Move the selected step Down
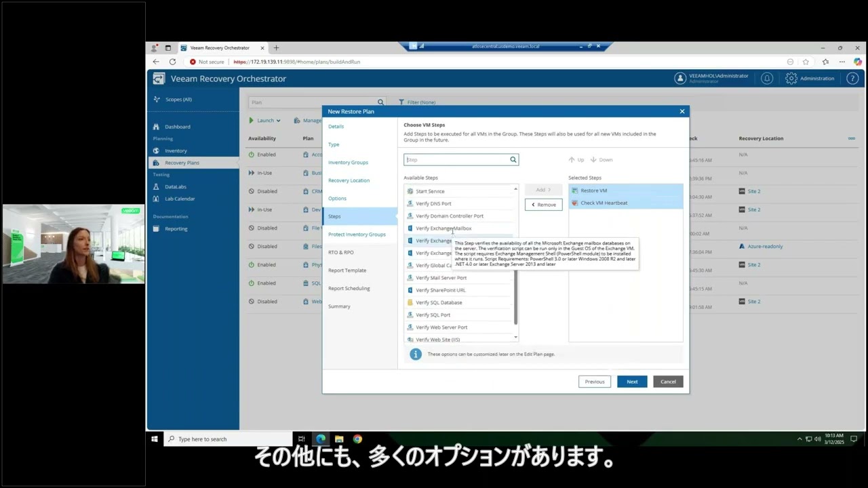The height and width of the screenshot is (488, 868). (601, 160)
